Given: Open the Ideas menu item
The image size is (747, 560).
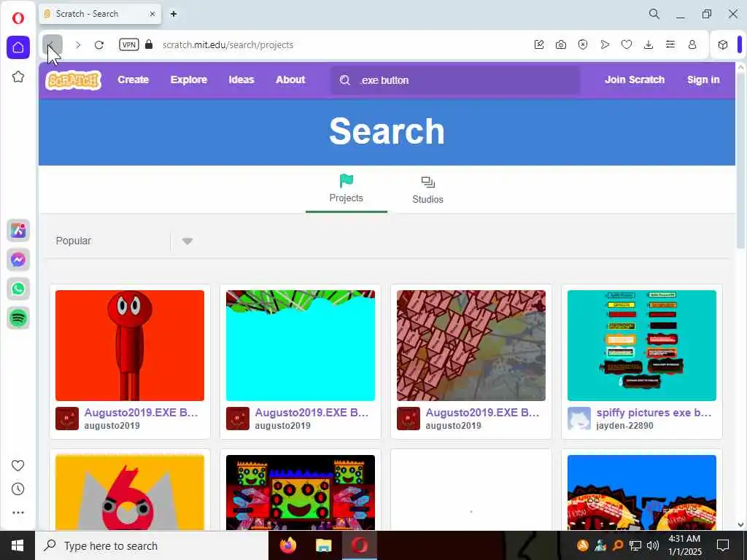Looking at the screenshot, I should click(241, 80).
